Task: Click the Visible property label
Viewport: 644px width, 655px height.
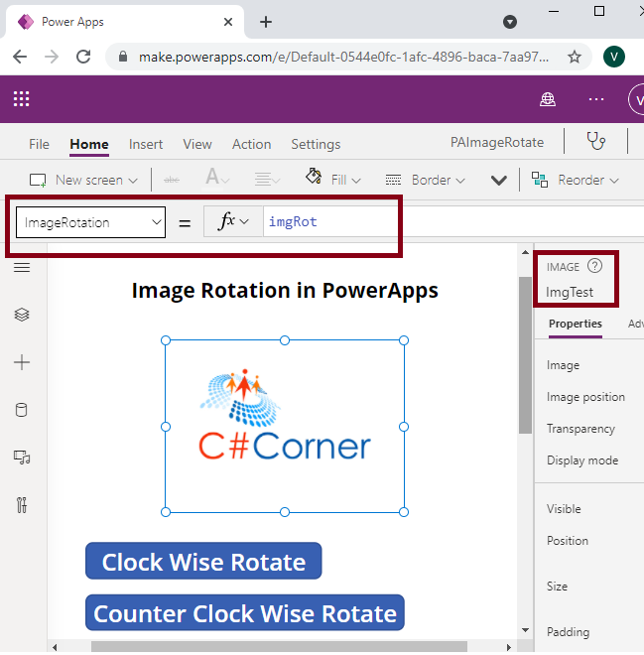Action: [x=564, y=509]
